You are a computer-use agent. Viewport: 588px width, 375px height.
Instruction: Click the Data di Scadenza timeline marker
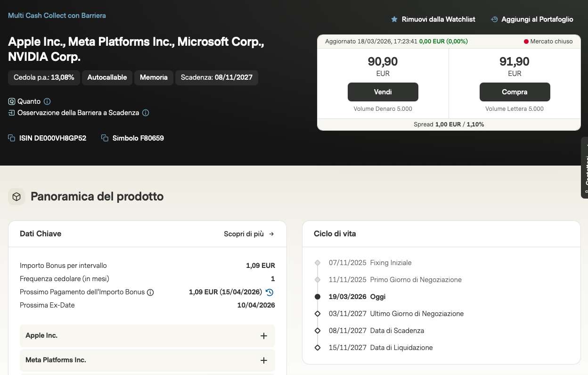[318, 331]
